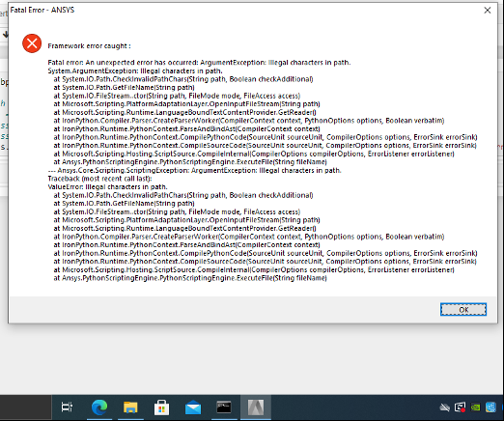This screenshot has width=504, height=421.
Task: Click OK to dismiss the fatal error
Action: click(x=463, y=310)
